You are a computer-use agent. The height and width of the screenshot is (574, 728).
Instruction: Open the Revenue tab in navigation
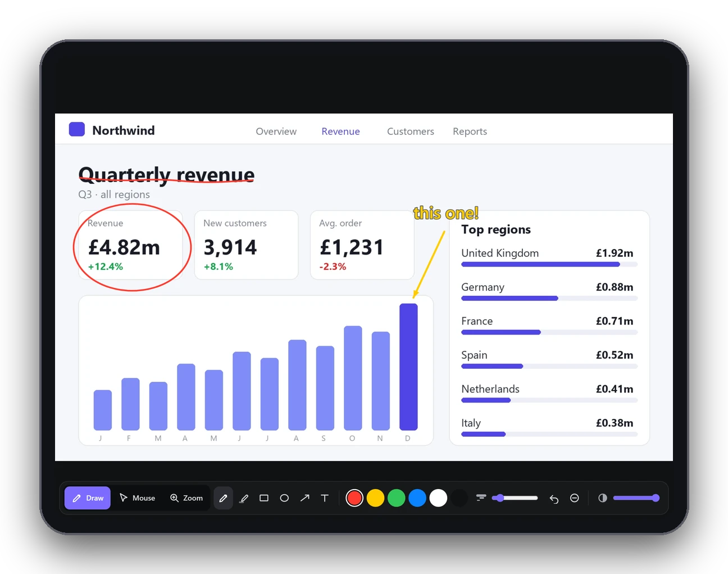tap(340, 132)
